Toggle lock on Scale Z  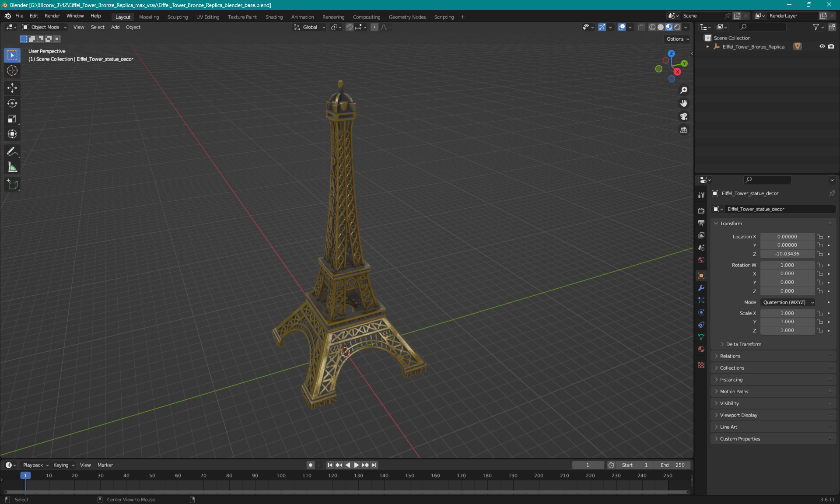[x=820, y=330]
